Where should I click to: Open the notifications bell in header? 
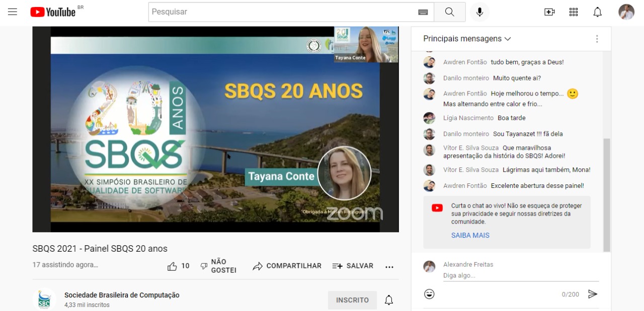pos(597,12)
